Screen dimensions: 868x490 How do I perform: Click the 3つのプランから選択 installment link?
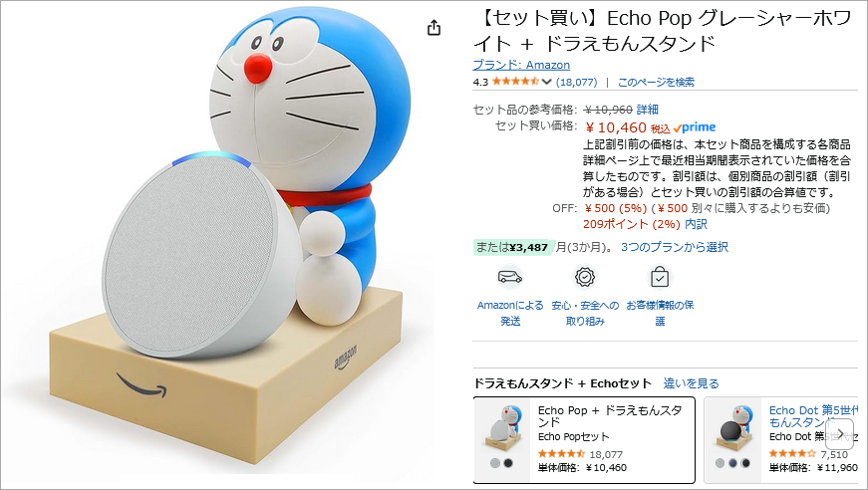click(x=675, y=247)
